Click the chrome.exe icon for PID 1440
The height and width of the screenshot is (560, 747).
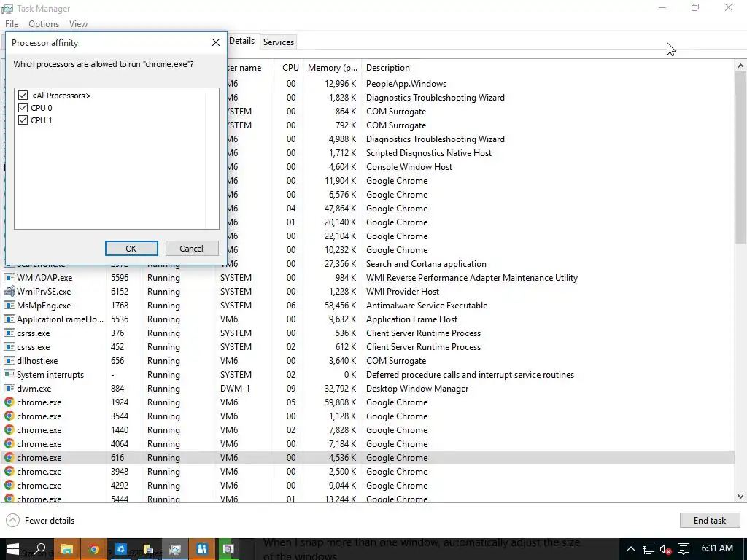[9, 430]
